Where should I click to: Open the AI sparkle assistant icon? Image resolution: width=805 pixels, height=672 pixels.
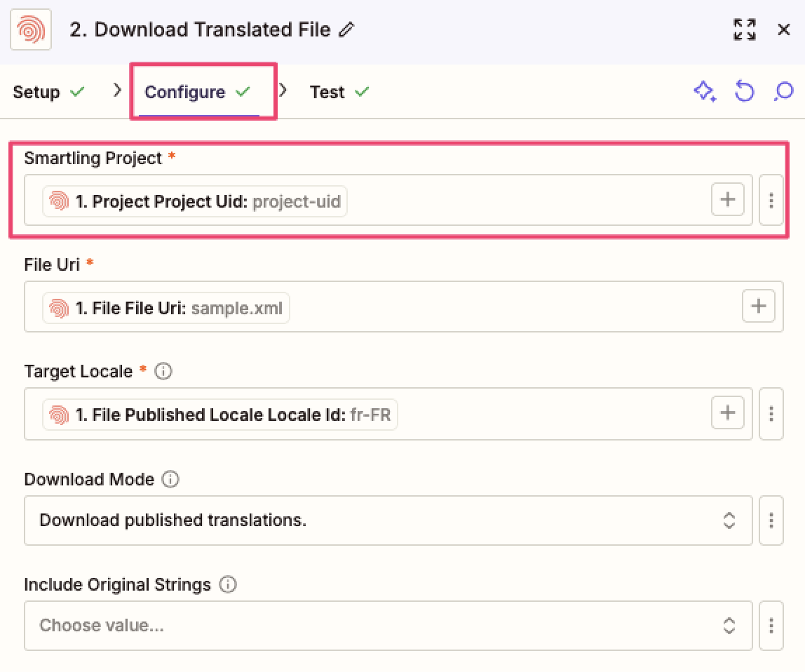tap(704, 92)
